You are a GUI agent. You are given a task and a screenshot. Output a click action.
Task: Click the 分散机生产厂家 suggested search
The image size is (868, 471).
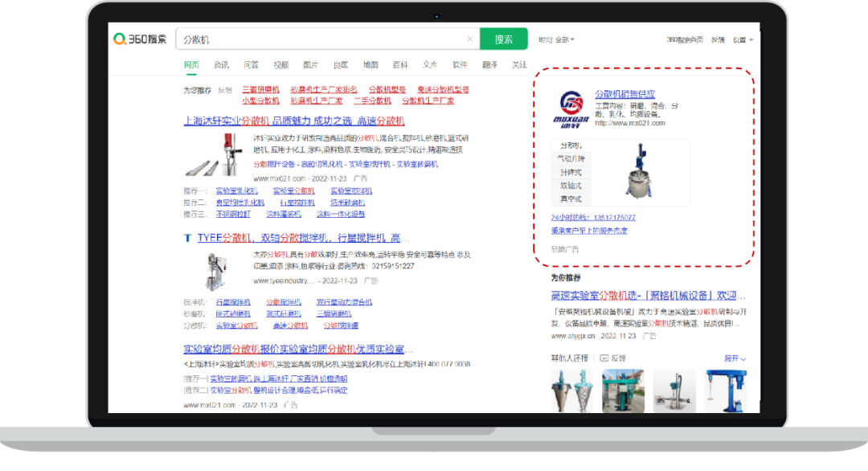(428, 100)
